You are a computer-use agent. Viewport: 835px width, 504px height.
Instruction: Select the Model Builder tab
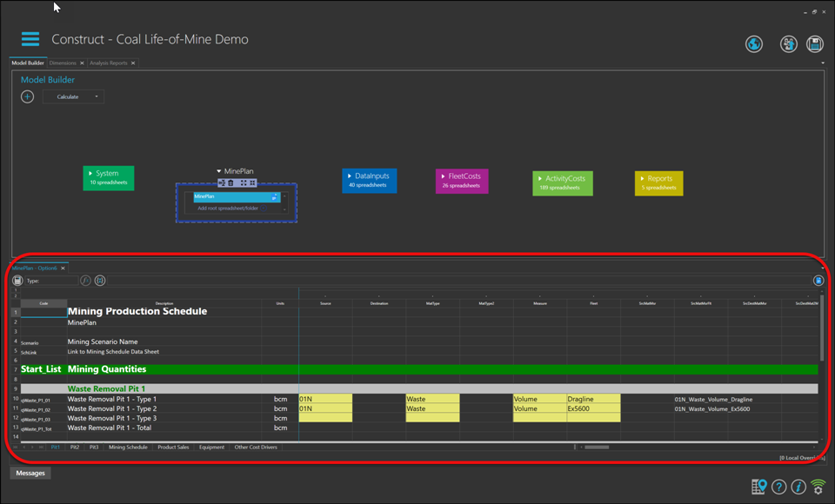point(28,63)
